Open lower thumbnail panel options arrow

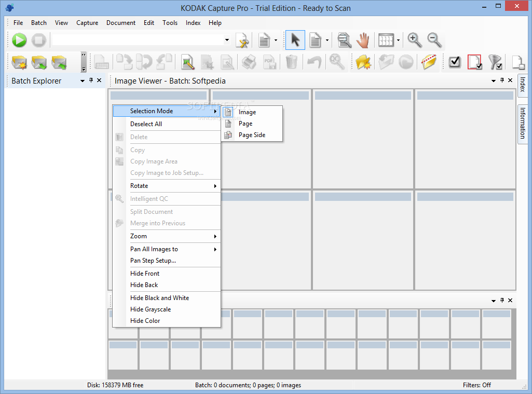(494, 301)
